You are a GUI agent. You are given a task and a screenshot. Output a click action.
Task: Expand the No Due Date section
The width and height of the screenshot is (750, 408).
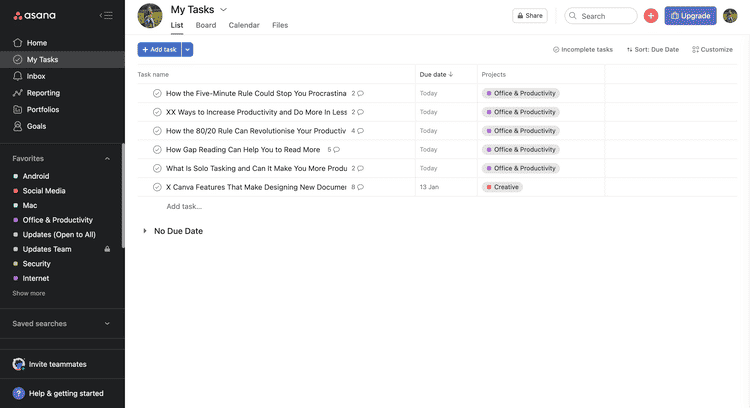click(145, 231)
